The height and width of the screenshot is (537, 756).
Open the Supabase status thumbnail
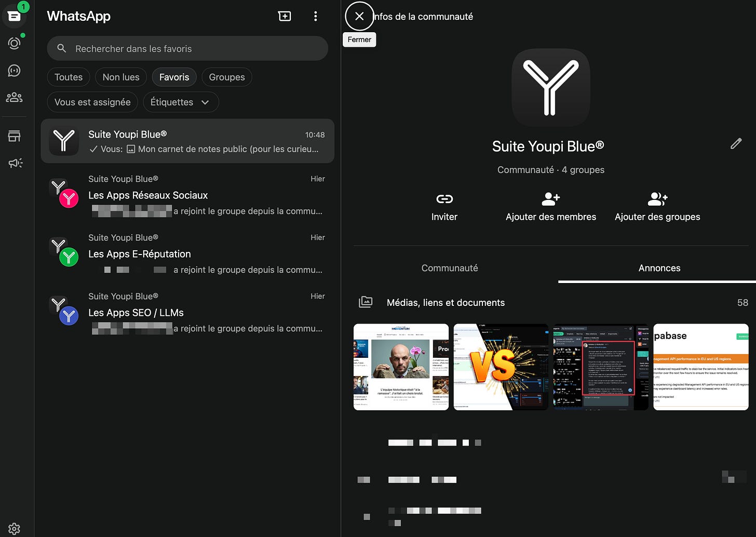pos(701,367)
